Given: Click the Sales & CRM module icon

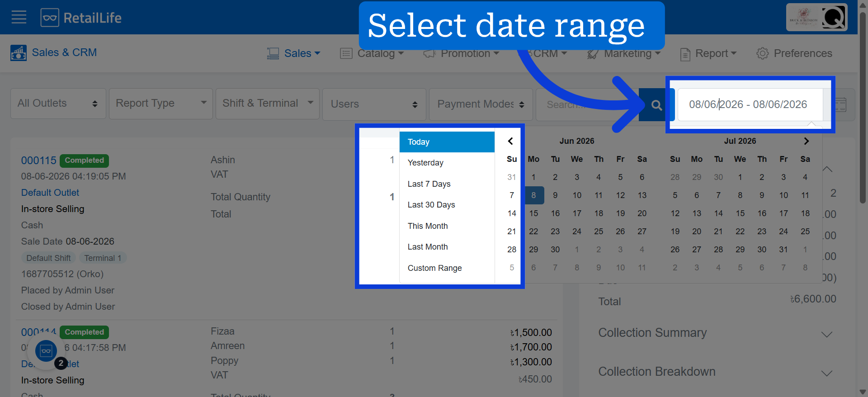Looking at the screenshot, I should click(19, 53).
